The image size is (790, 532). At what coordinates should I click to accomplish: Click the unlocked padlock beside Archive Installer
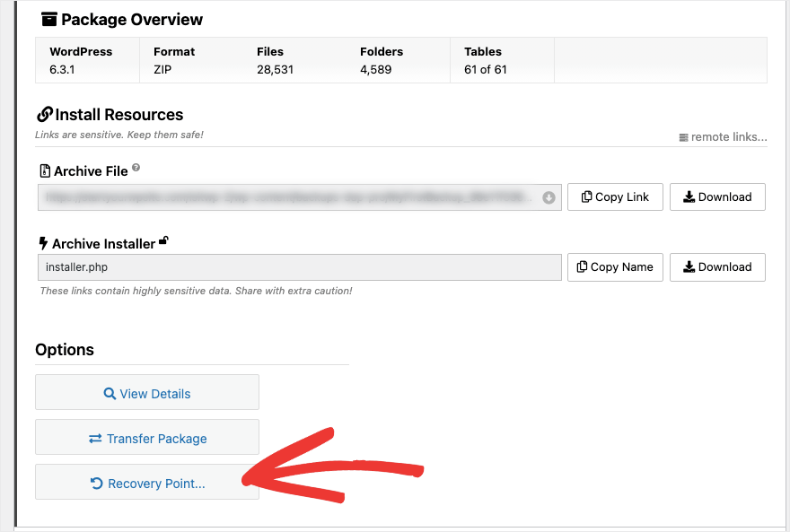pos(163,240)
